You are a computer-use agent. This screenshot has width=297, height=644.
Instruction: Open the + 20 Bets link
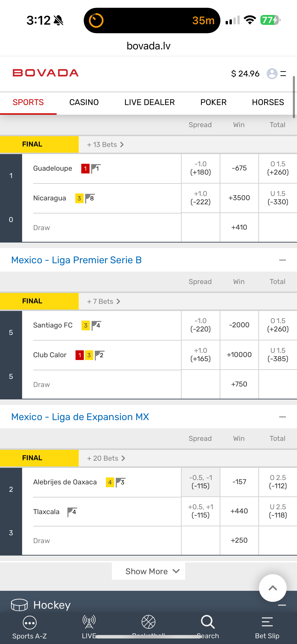(x=106, y=458)
